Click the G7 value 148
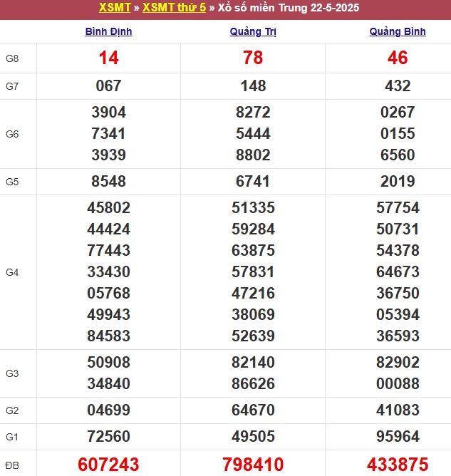This screenshot has height=476, width=451. (253, 86)
